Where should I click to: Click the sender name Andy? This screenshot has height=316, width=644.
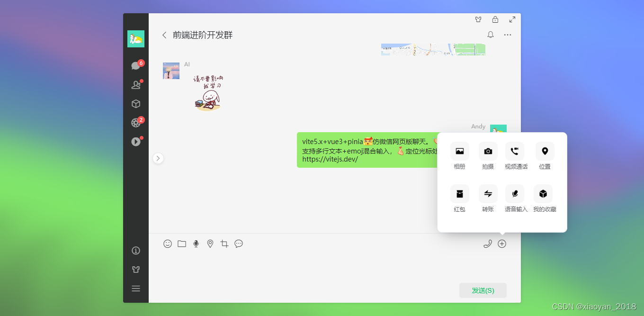pyautogui.click(x=478, y=126)
